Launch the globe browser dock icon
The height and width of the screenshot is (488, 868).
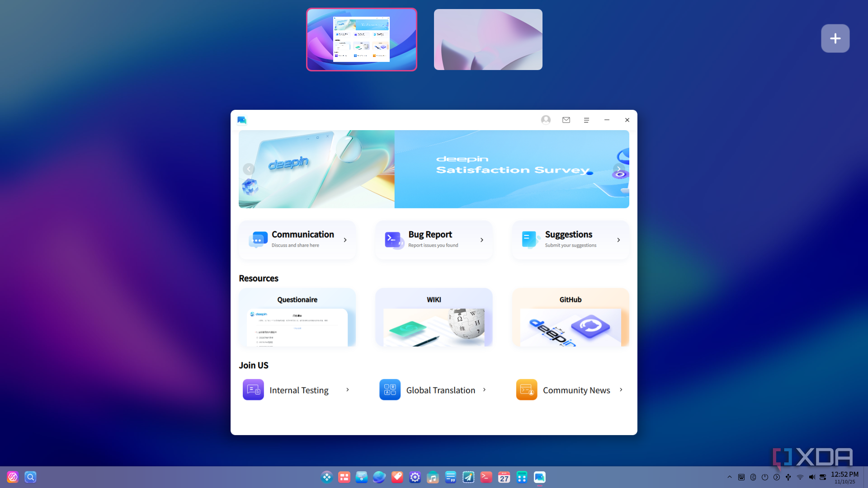click(379, 477)
